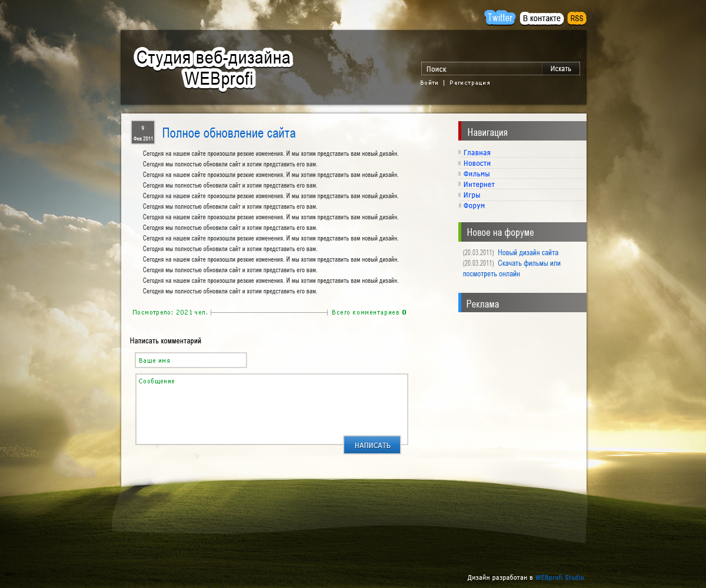706x588 pixels.
Task: Open forum topic Новый дизайн сайта
Action: click(x=528, y=253)
